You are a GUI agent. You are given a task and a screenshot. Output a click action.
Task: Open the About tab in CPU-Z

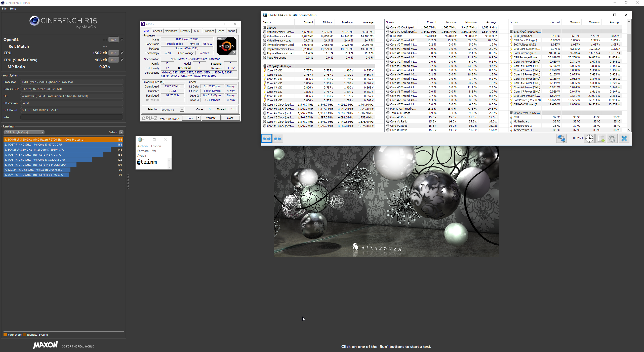[x=231, y=31]
